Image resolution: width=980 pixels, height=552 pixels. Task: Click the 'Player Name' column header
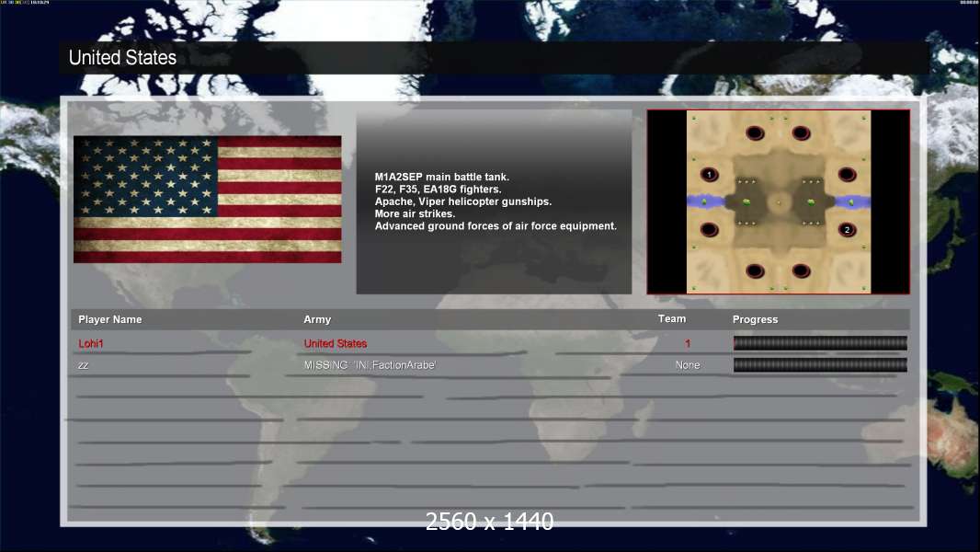(110, 319)
